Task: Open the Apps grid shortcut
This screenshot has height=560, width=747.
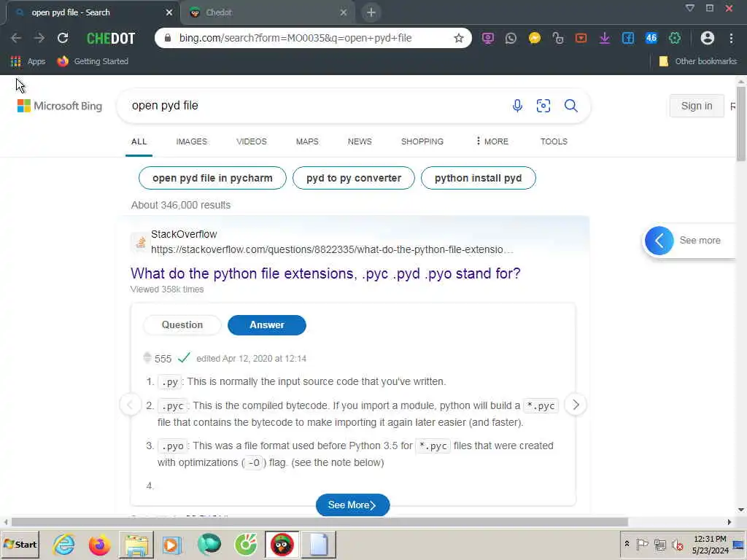Action: pyautogui.click(x=28, y=61)
